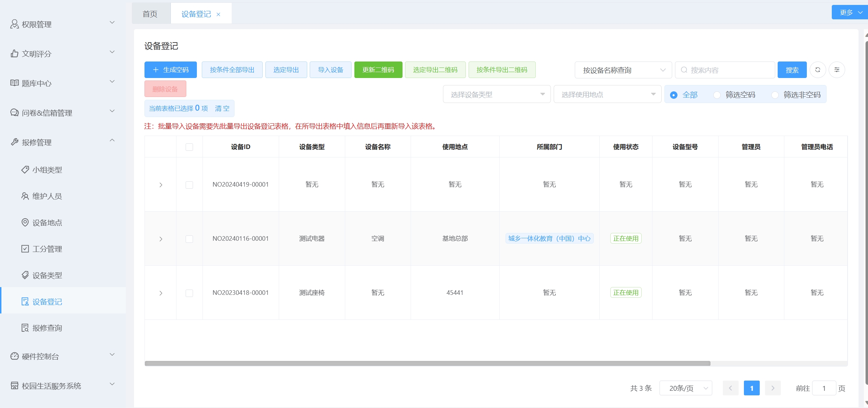Check the row NO20240116-00001 checkbox
The width and height of the screenshot is (868, 408).
coord(189,239)
